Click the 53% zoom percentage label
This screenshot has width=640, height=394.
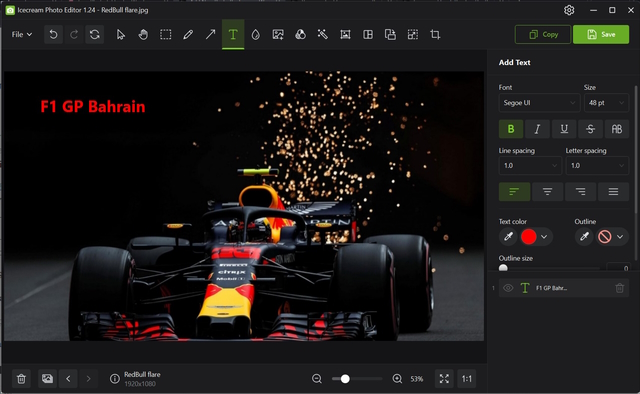coord(417,379)
